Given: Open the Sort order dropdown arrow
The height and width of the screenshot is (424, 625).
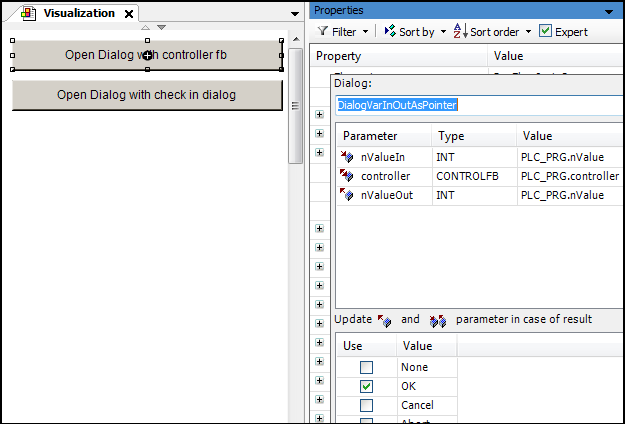Looking at the screenshot, I should [x=529, y=32].
